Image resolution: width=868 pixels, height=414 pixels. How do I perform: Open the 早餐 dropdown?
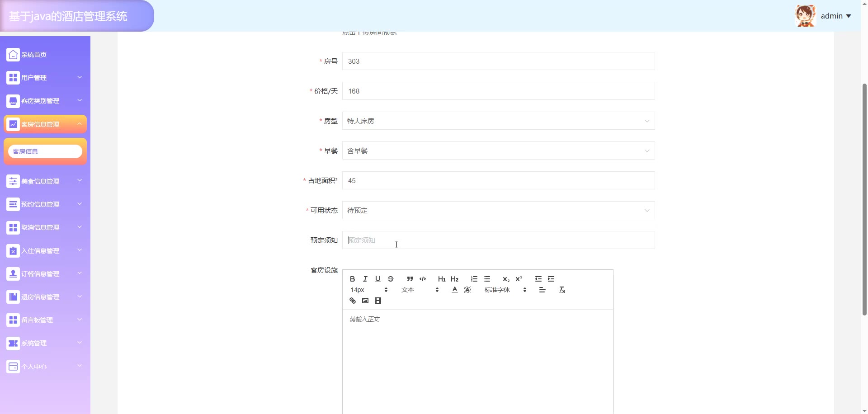498,151
